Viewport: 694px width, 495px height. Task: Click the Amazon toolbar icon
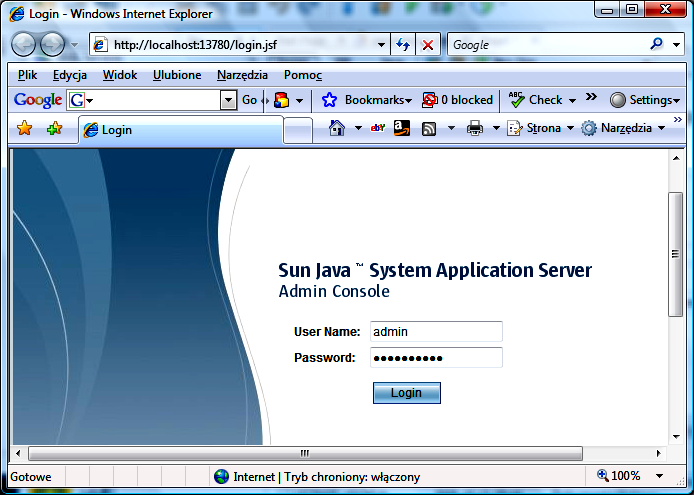(402, 128)
